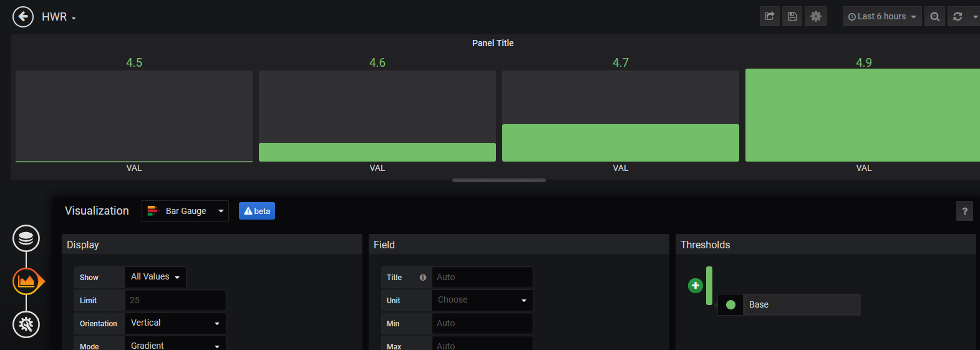Open the Queries database tab icon

pos(26,238)
